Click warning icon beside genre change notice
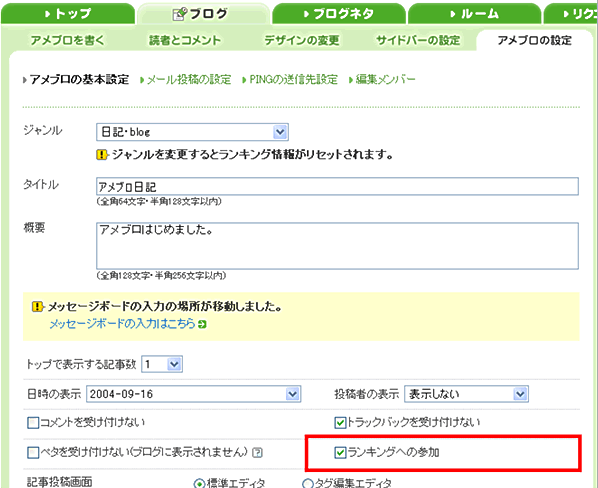The height and width of the screenshot is (488, 598). point(102,155)
